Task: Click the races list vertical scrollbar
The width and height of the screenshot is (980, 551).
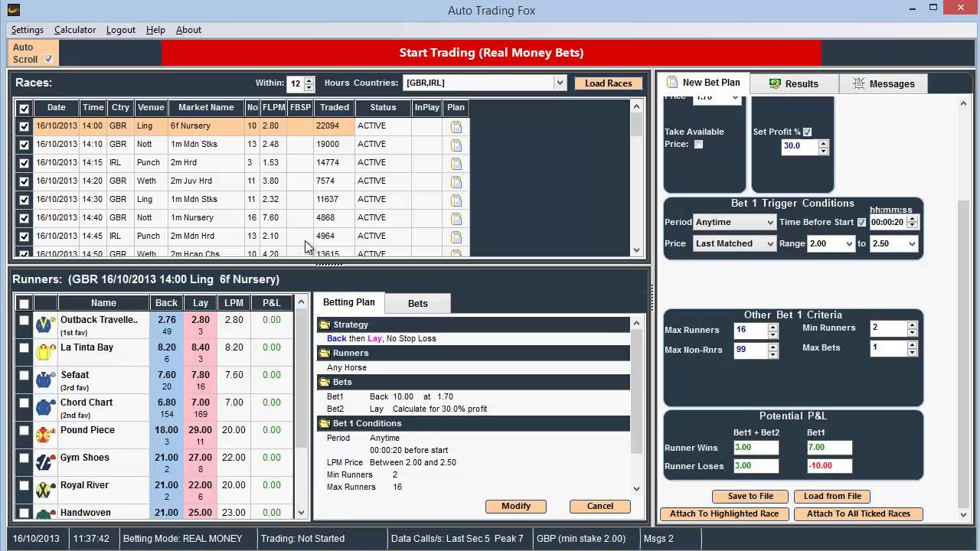Action: 636,178
